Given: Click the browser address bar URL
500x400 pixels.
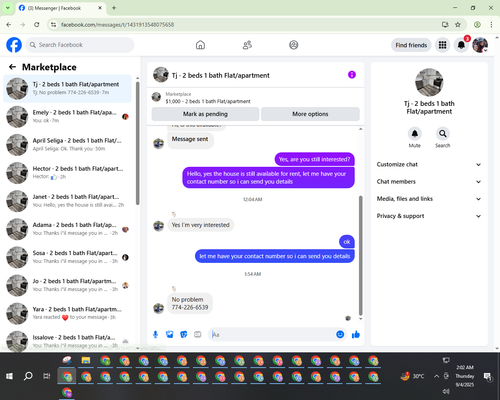Looking at the screenshot, I should [117, 25].
